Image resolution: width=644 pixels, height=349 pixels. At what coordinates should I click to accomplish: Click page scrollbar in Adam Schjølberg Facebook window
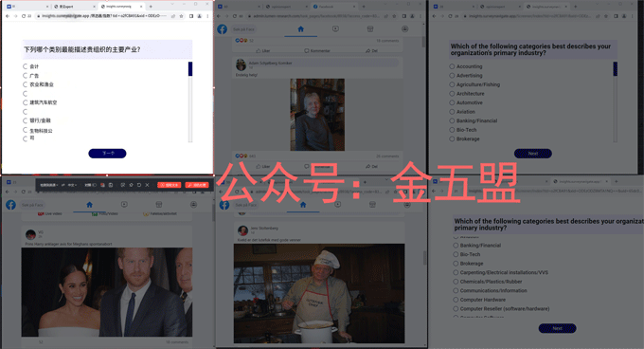pyautogui.click(x=424, y=42)
